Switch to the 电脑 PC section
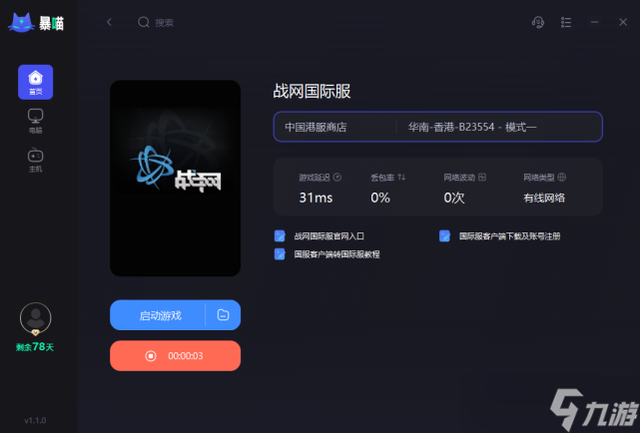The image size is (640, 433). click(36, 121)
